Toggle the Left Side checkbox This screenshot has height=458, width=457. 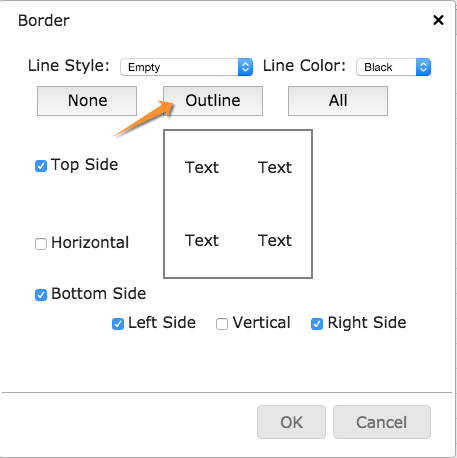[118, 324]
